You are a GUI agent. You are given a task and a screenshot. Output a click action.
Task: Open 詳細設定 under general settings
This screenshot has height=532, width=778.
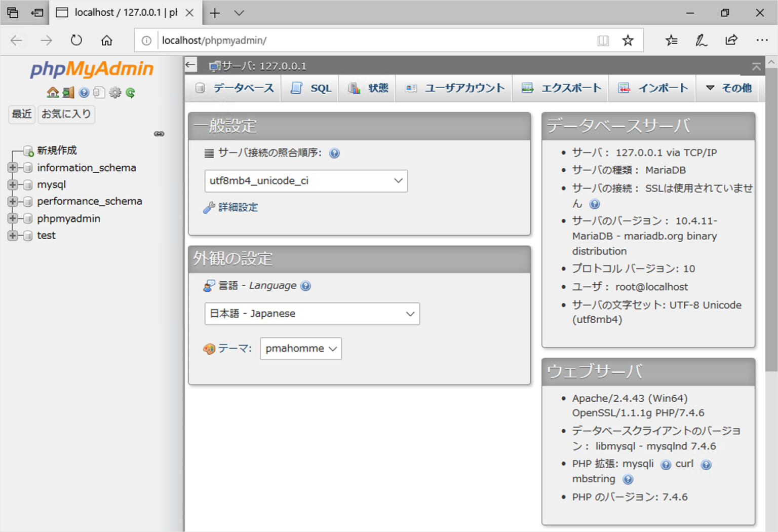pos(237,207)
